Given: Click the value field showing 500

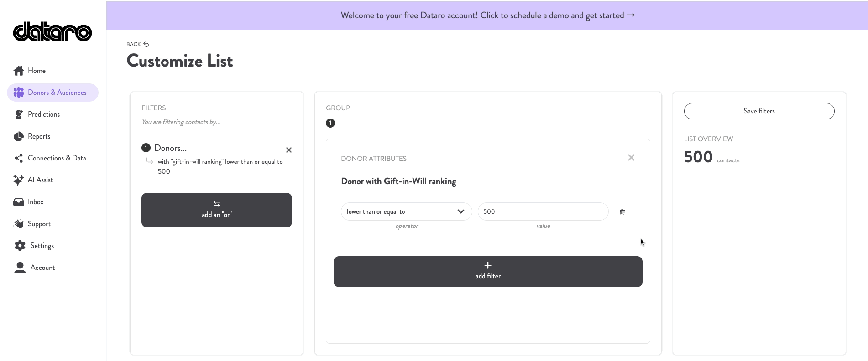Looking at the screenshot, I should point(543,211).
